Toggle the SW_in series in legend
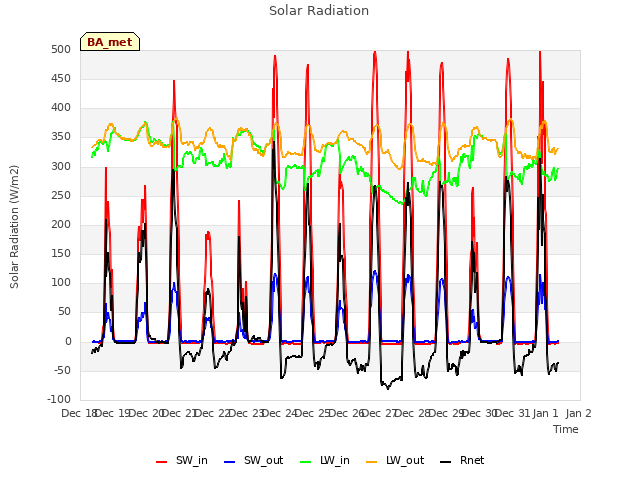 tap(182, 460)
